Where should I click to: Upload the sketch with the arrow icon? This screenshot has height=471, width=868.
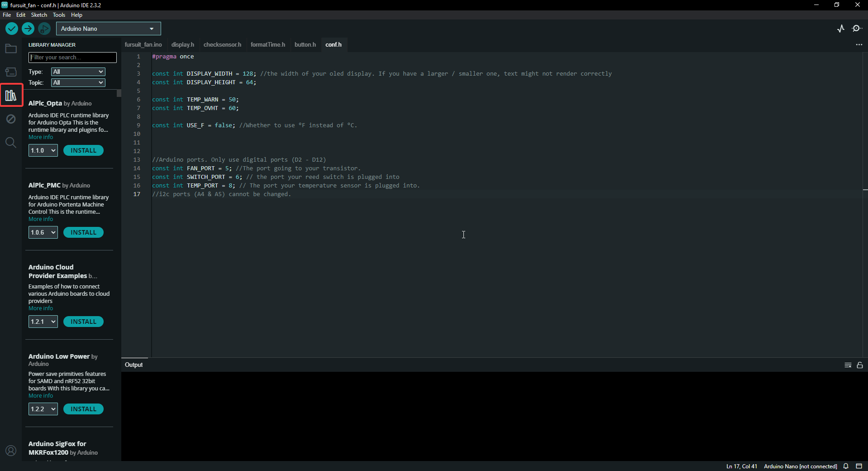[x=28, y=29]
